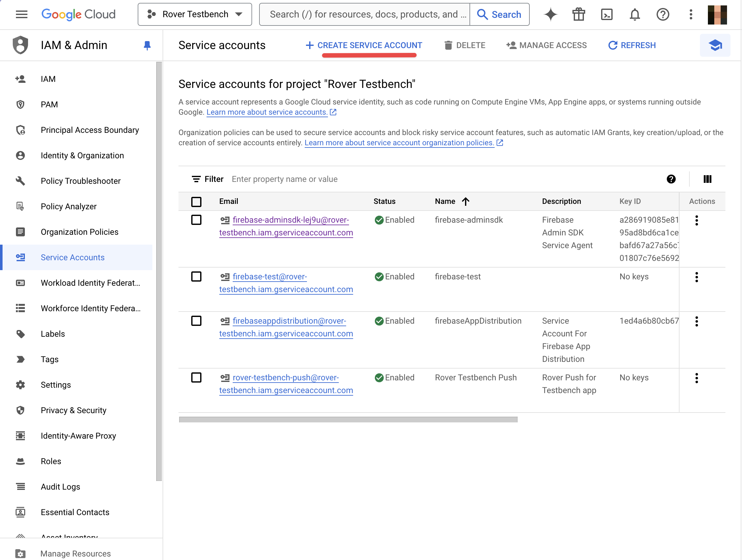The height and width of the screenshot is (560, 742).
Task: Unpin IAM & Admin with pin icon
Action: [x=147, y=45]
